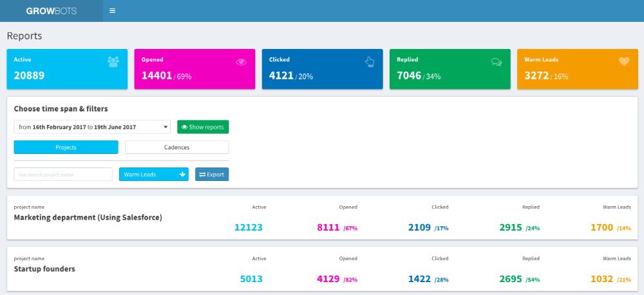This screenshot has width=644, height=295.
Task: Open Marketing department (Using Salesforce) project
Action: [x=88, y=218]
